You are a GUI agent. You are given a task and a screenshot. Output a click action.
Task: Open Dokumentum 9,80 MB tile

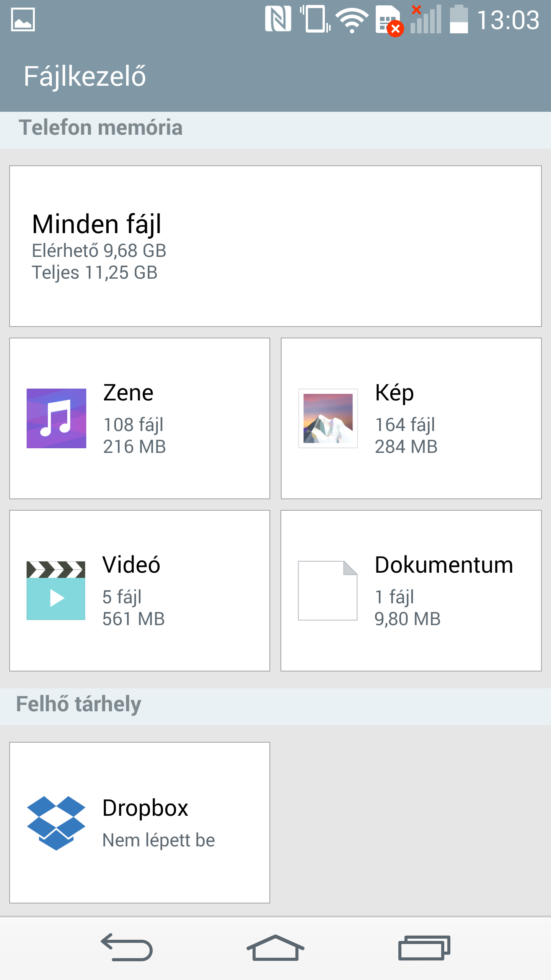411,591
